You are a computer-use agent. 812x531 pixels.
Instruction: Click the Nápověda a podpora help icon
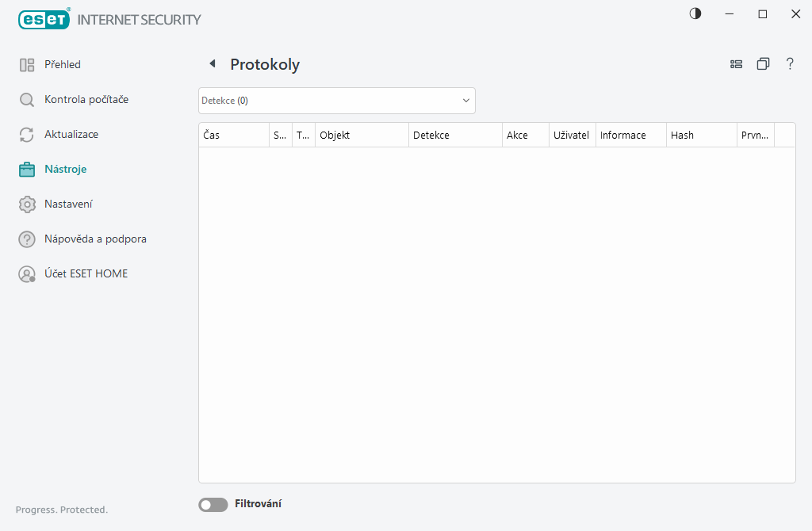tap(26, 239)
